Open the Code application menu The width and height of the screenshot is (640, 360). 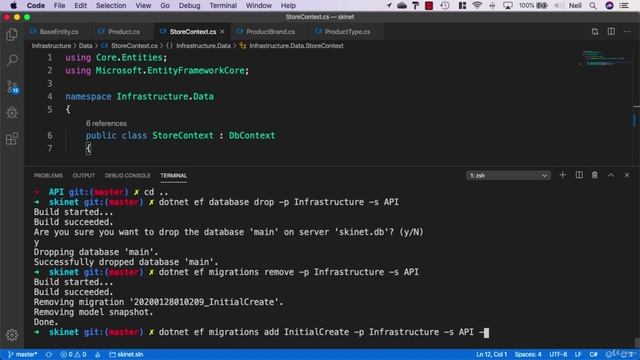tap(36, 5)
